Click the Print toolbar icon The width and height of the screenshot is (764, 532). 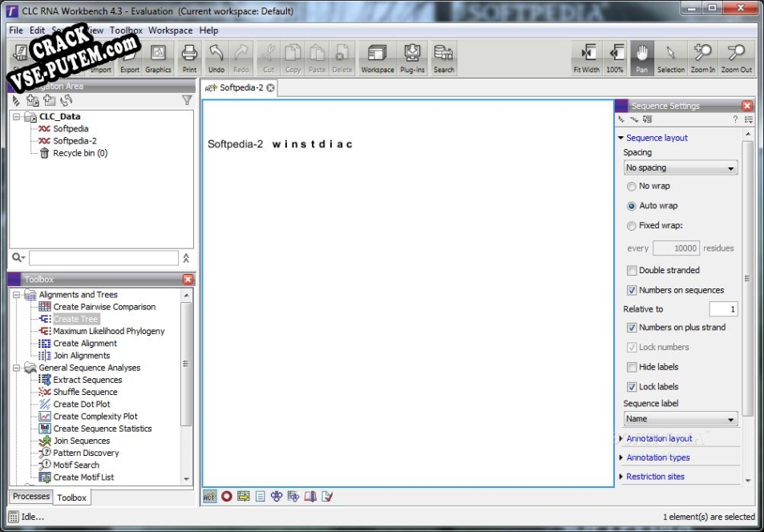tap(189, 58)
